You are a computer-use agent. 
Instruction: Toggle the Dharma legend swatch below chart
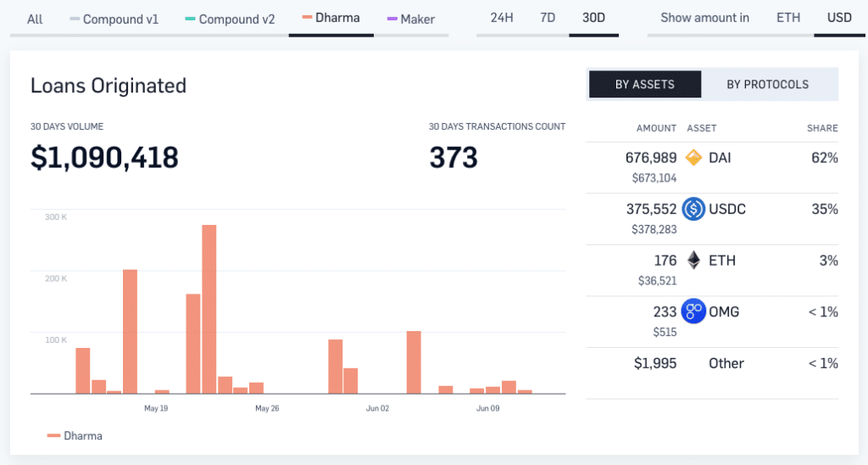[x=54, y=436]
